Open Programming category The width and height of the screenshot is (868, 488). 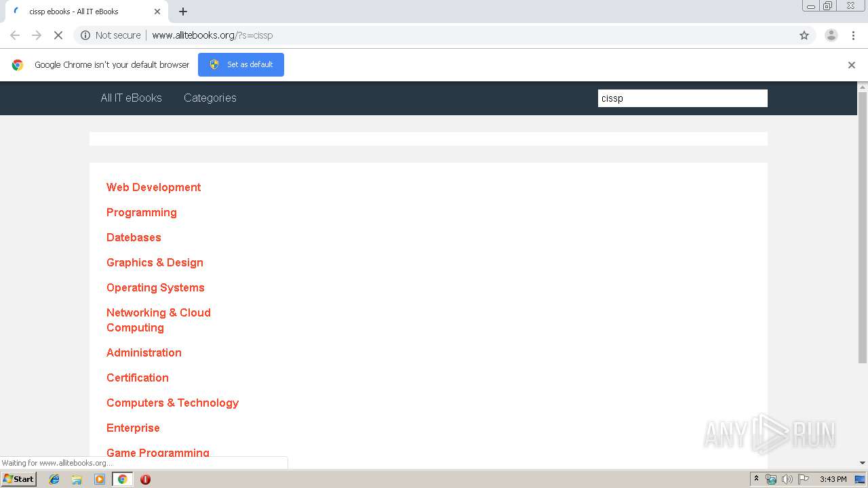pos(142,212)
